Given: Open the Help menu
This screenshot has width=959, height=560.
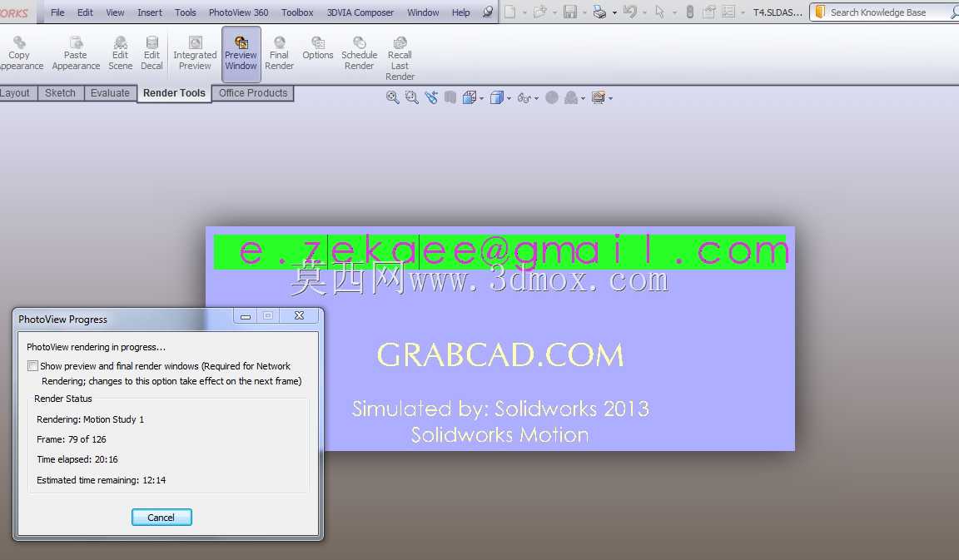Looking at the screenshot, I should point(460,12).
